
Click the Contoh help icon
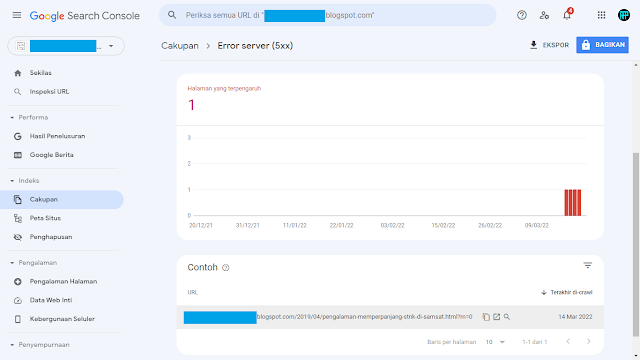click(226, 268)
